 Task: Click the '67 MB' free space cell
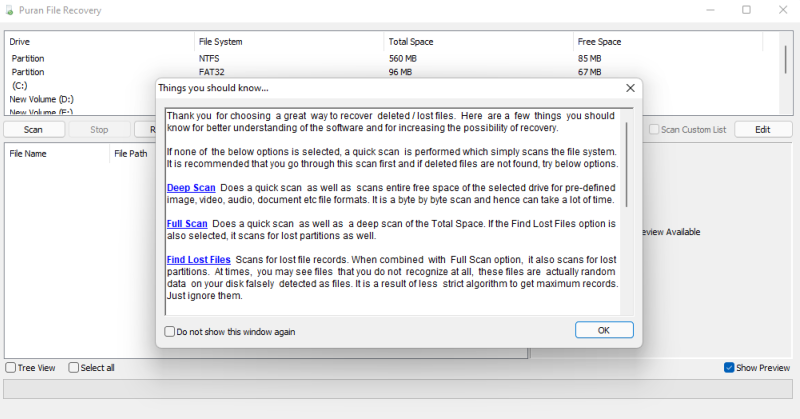click(589, 72)
